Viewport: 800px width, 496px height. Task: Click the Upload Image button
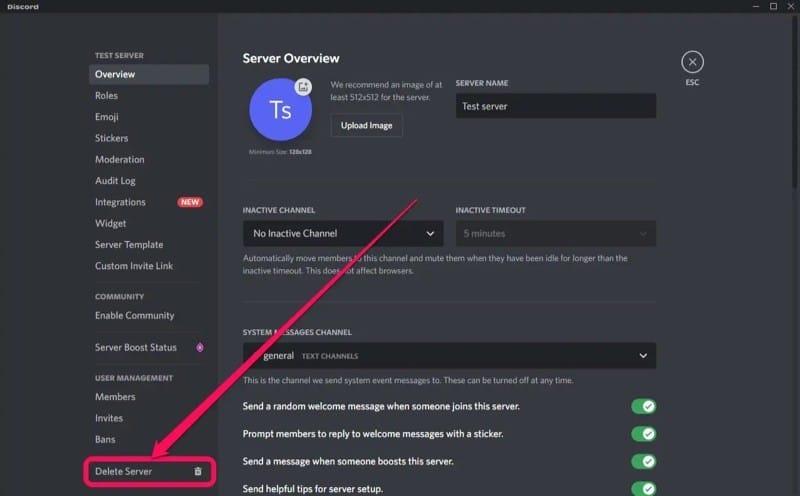366,125
